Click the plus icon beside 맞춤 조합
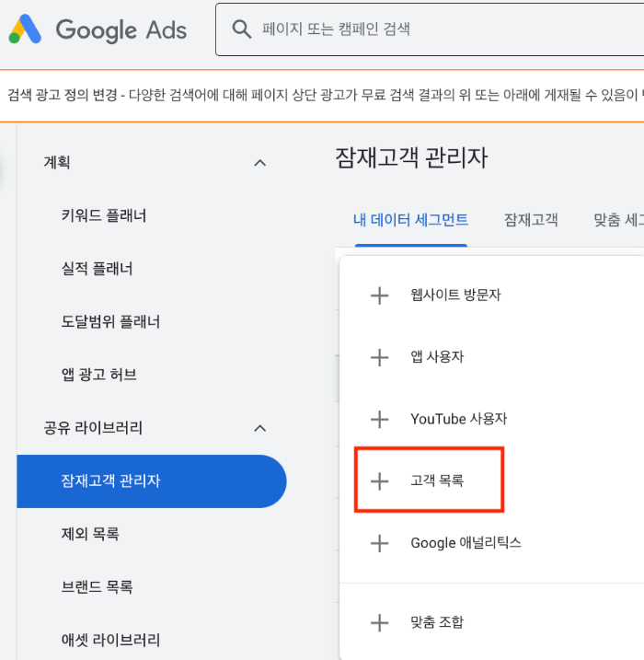Image resolution: width=644 pixels, height=660 pixels. [x=379, y=622]
